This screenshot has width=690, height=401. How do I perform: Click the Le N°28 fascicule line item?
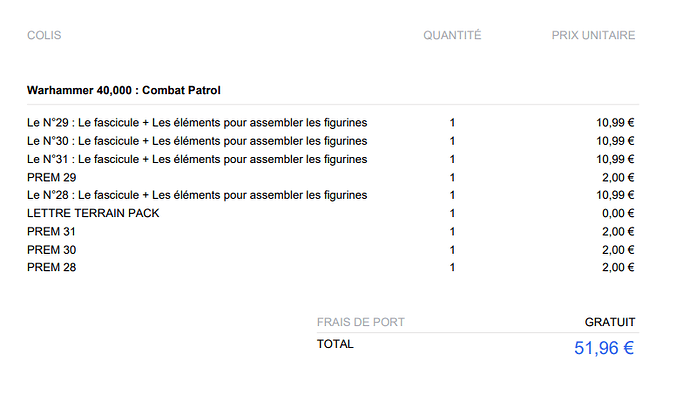click(x=197, y=195)
